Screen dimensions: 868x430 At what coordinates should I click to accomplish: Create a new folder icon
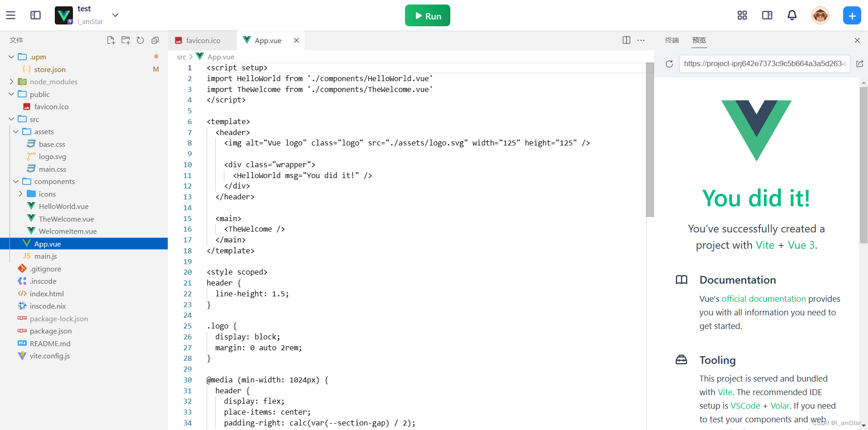click(125, 40)
